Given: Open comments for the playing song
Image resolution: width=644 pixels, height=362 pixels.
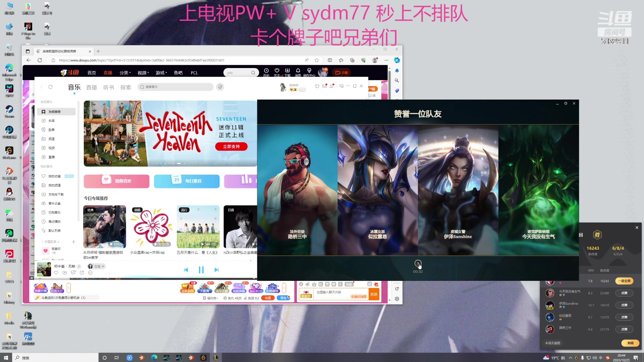Looking at the screenshot, I should tap(73, 273).
